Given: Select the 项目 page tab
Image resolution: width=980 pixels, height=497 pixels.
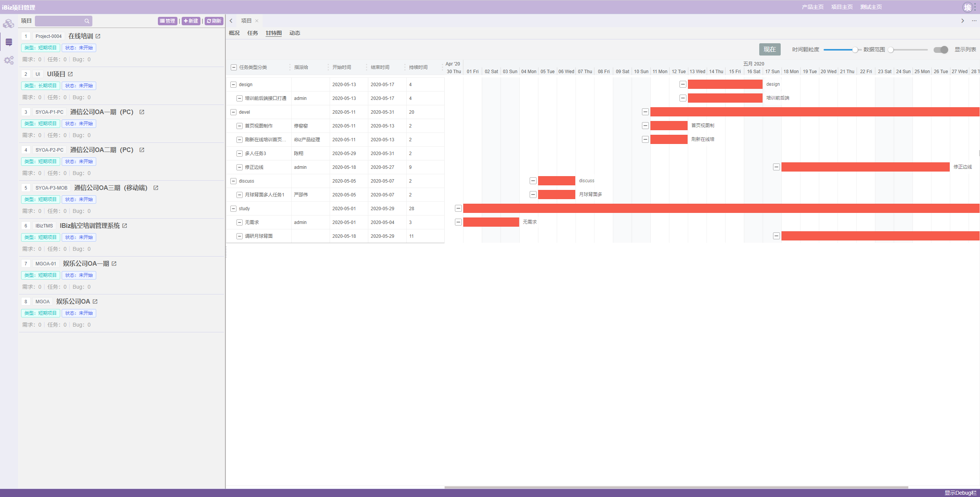Looking at the screenshot, I should coord(246,21).
